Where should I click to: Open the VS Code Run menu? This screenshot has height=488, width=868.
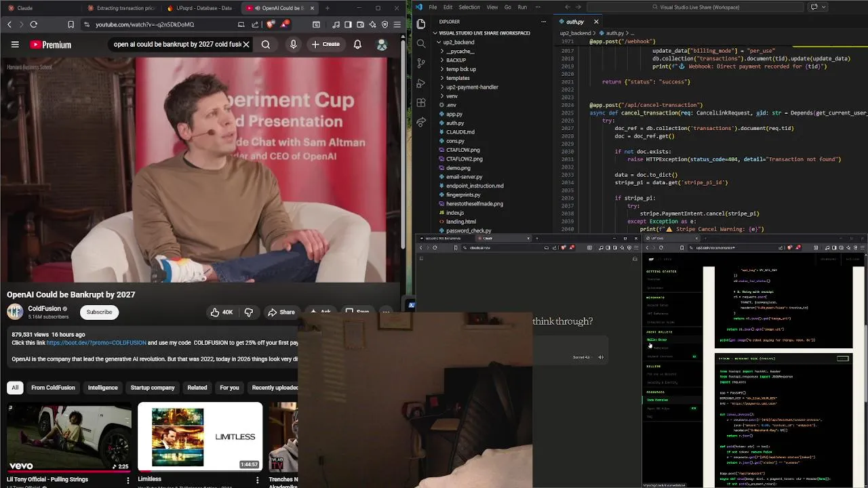[522, 7]
